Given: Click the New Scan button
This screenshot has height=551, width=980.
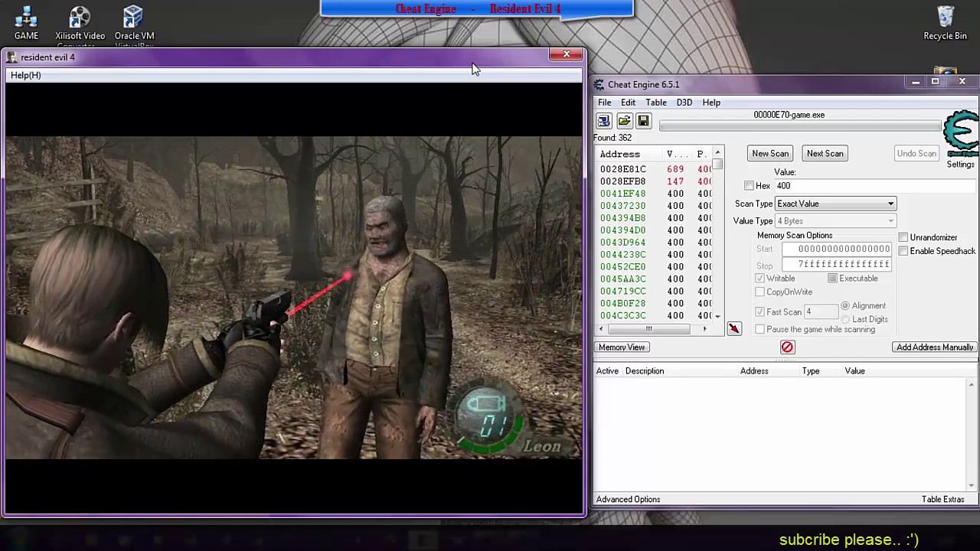Looking at the screenshot, I should 769,154.
